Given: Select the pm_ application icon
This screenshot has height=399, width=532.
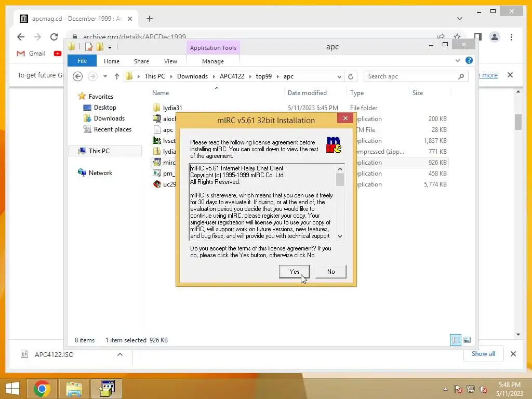Looking at the screenshot, I should (157, 174).
